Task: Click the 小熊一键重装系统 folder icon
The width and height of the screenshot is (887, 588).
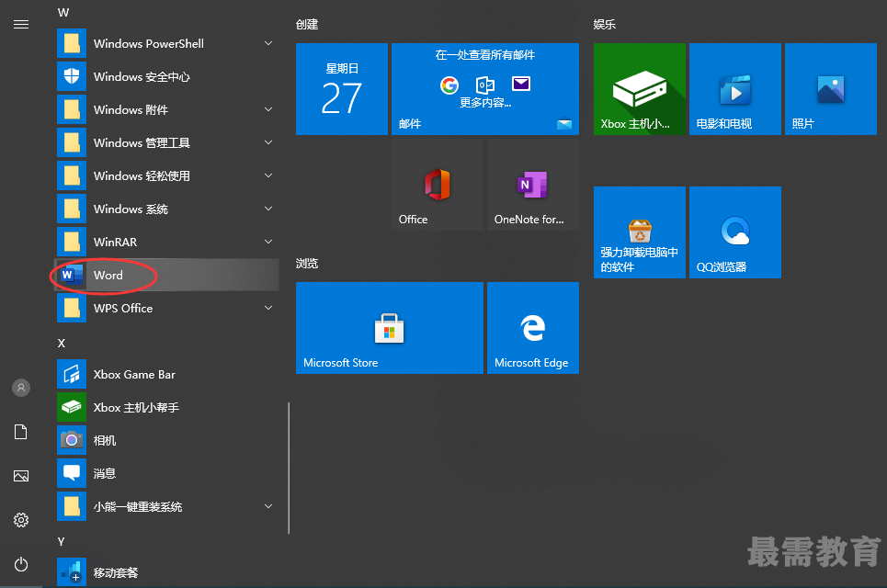Action: click(72, 506)
